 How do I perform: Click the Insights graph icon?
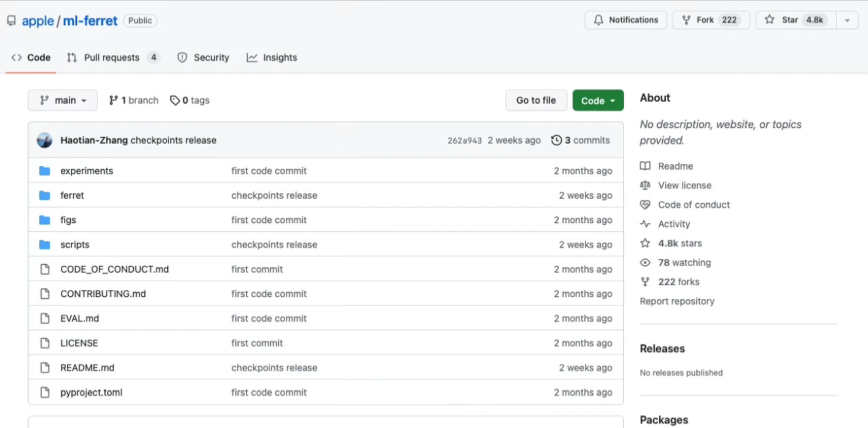tap(252, 58)
